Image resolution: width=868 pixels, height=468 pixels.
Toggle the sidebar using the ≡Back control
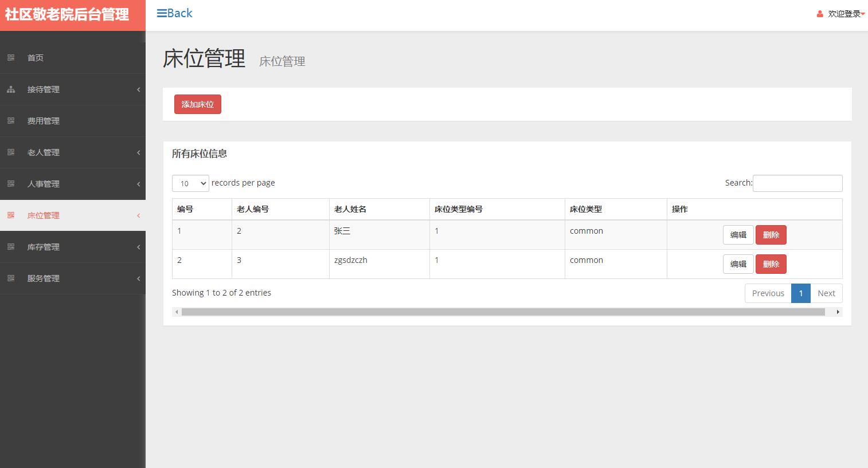point(174,13)
